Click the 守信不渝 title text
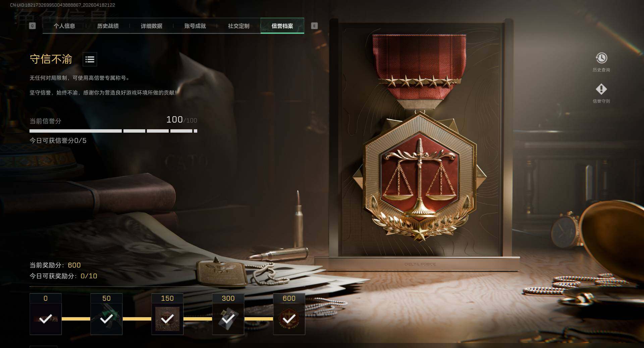Viewport: 644px width, 348px height. point(51,59)
